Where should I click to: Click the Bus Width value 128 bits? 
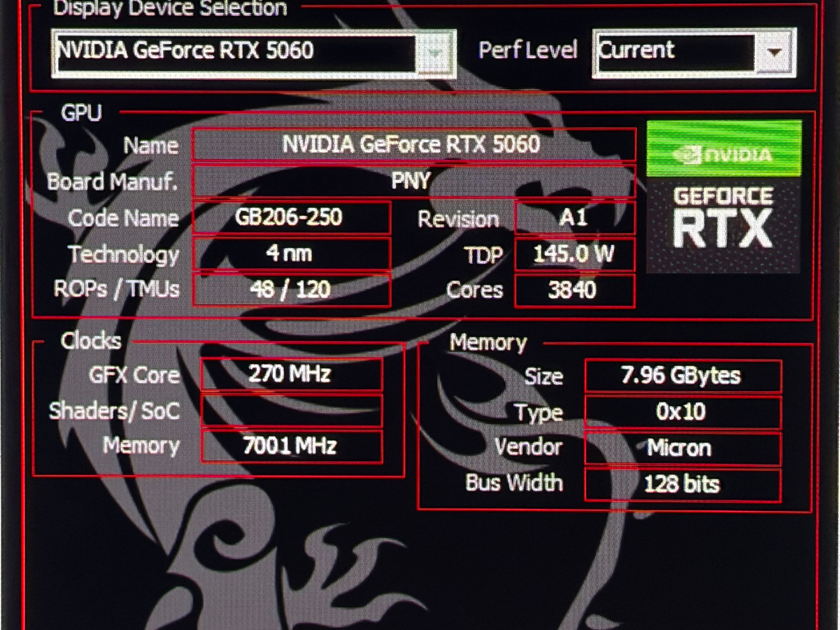[x=683, y=484]
